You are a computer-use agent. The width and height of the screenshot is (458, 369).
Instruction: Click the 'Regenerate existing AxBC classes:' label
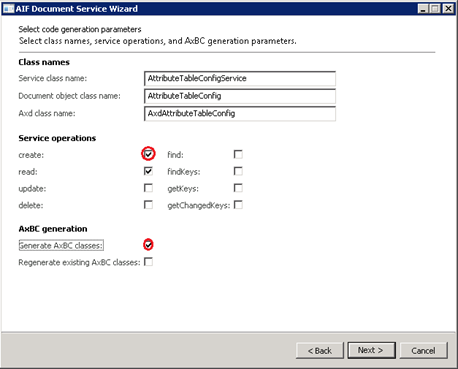pos(79,263)
